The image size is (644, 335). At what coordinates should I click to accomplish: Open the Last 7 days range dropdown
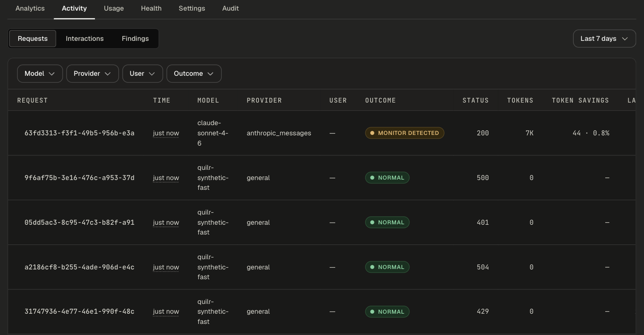coord(604,39)
